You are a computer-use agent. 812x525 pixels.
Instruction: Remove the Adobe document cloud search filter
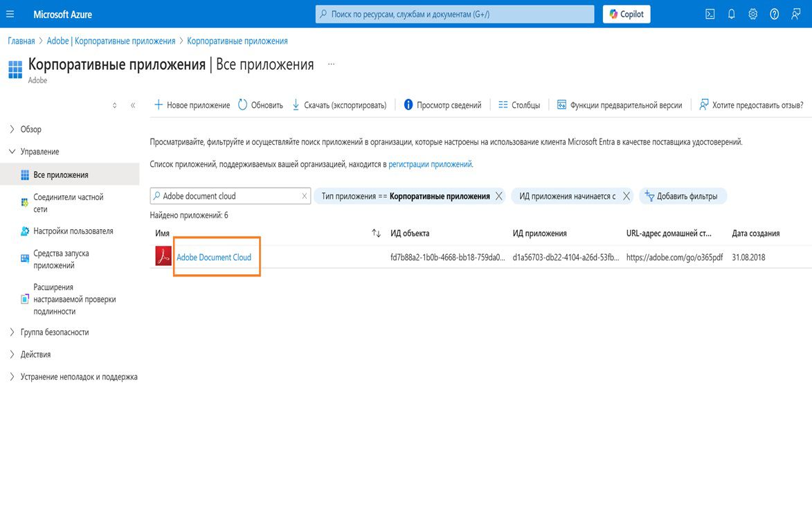point(304,196)
